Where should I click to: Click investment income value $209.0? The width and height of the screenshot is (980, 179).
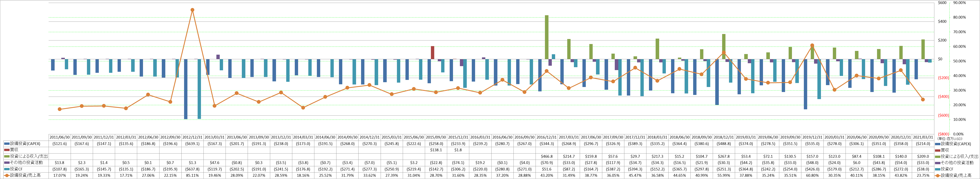point(923,156)
